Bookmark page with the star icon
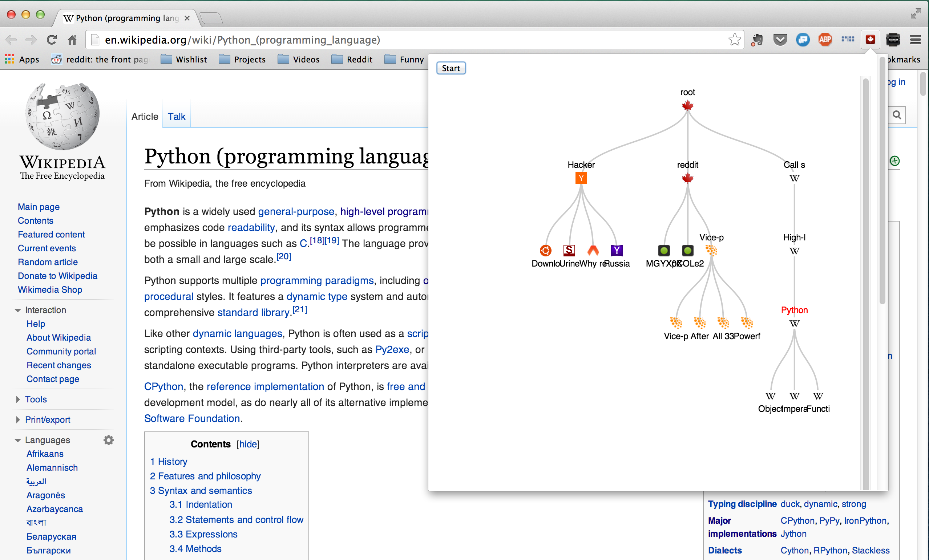 734,40
